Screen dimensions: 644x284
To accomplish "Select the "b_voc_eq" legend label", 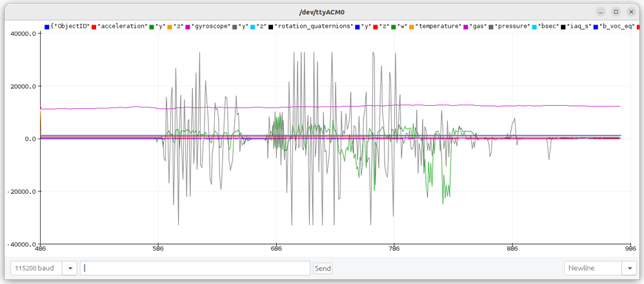I will (x=616, y=26).
